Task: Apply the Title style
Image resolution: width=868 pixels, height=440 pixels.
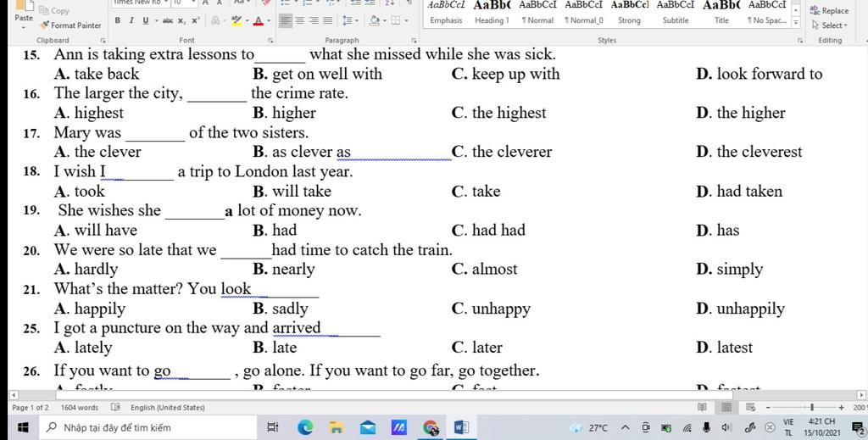Action: coord(721,14)
